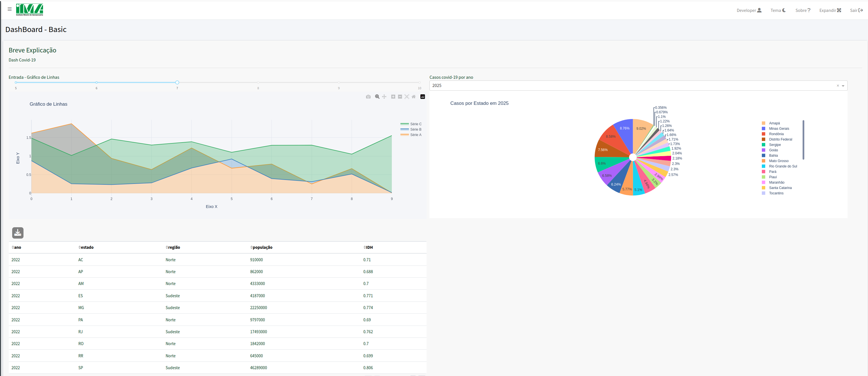Toggle Série C visibility in legend
The width and height of the screenshot is (868, 376).
coord(416,124)
